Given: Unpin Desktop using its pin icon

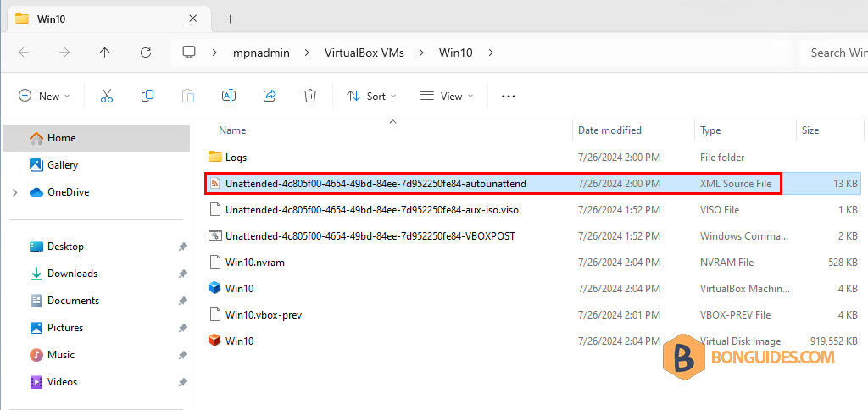Looking at the screenshot, I should pyautogui.click(x=181, y=247).
